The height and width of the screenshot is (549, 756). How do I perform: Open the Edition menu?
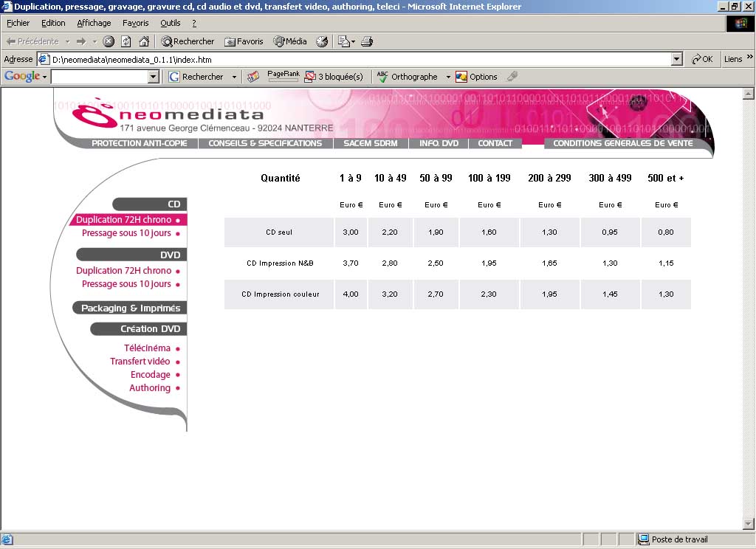(53, 23)
